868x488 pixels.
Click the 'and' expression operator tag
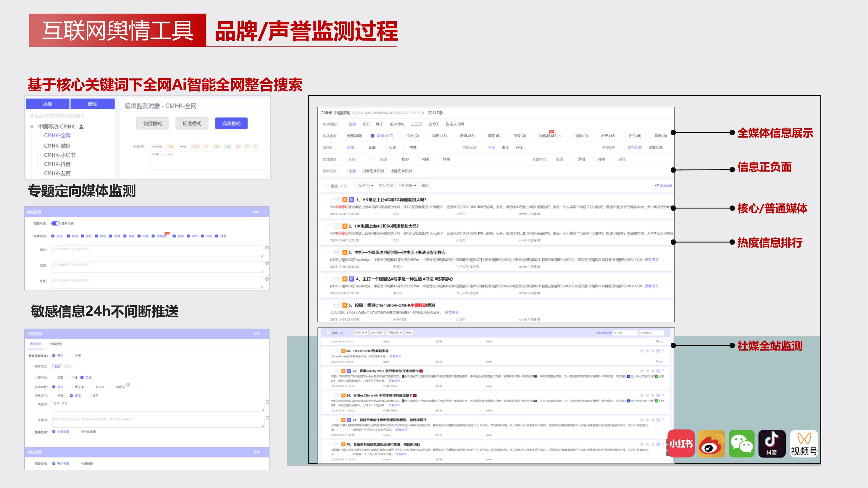[196, 146]
